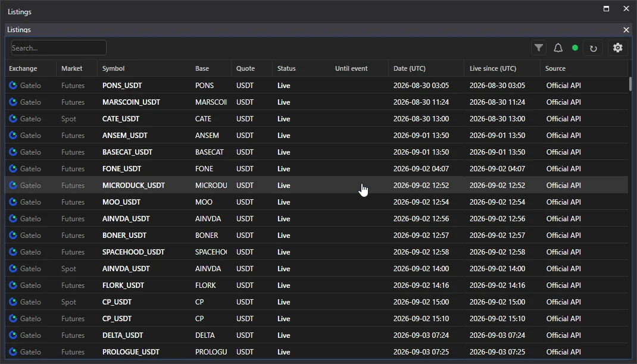Click Live since value 2026-09-02 14:16
The width and height of the screenshot is (637, 364).
pos(497,285)
